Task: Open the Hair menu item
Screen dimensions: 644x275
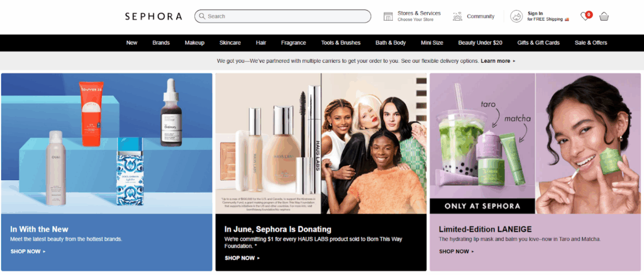Action: pyautogui.click(x=261, y=43)
